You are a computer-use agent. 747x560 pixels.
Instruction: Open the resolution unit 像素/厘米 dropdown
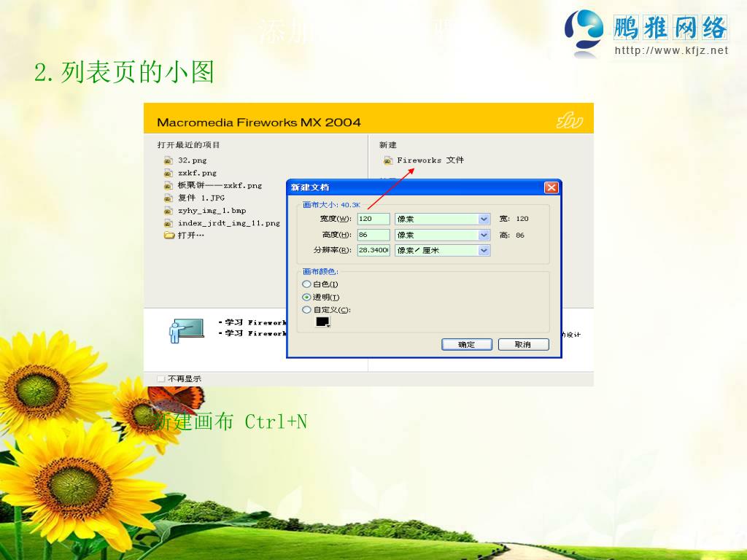point(443,250)
